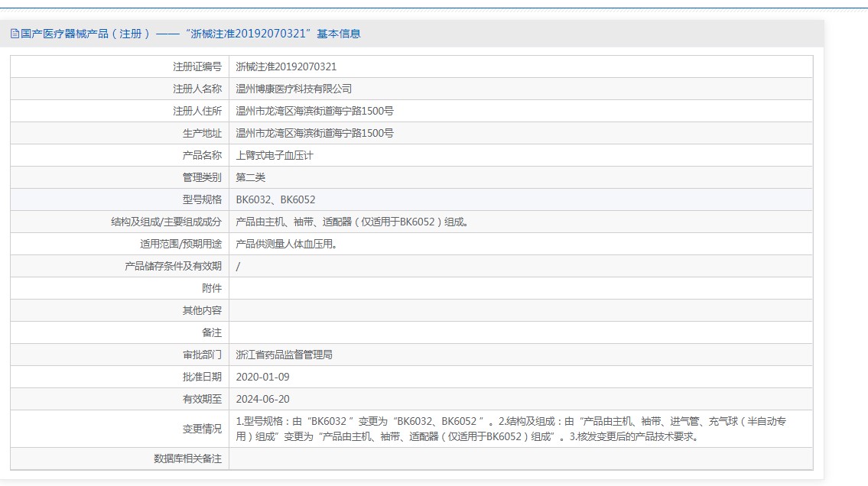Select the address value in the 注册人住所 row
Image resolution: width=868 pixels, height=486 pixels.
(x=314, y=111)
